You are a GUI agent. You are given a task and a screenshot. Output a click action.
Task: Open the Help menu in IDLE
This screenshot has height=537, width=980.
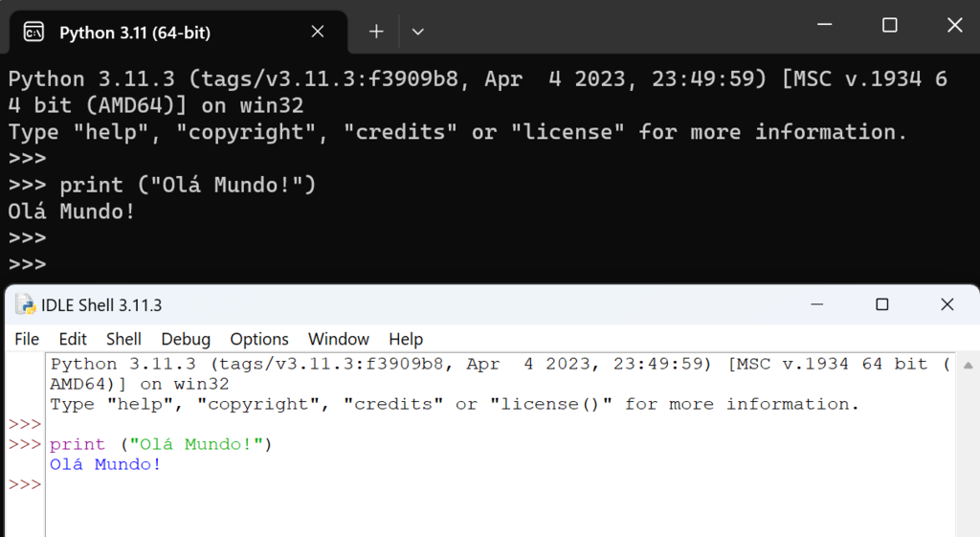406,339
